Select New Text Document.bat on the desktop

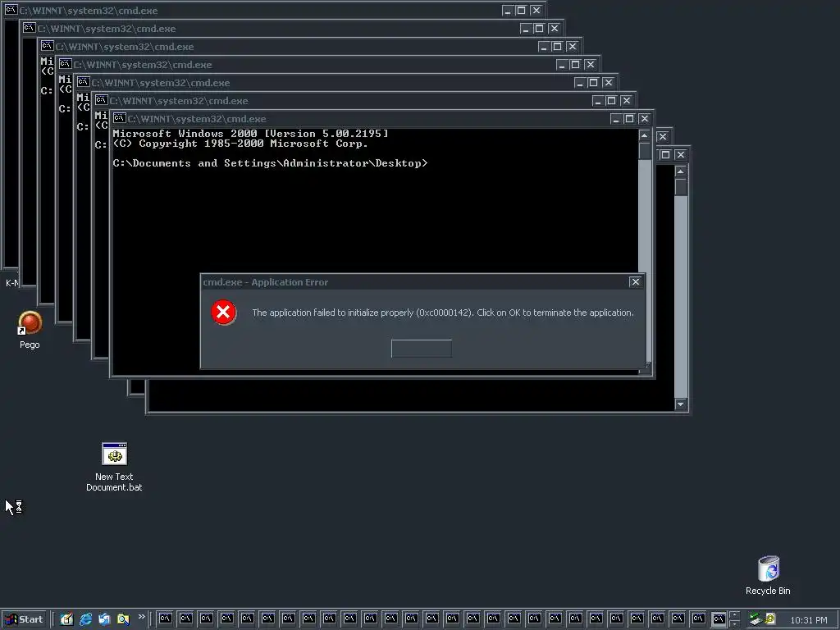pyautogui.click(x=114, y=467)
